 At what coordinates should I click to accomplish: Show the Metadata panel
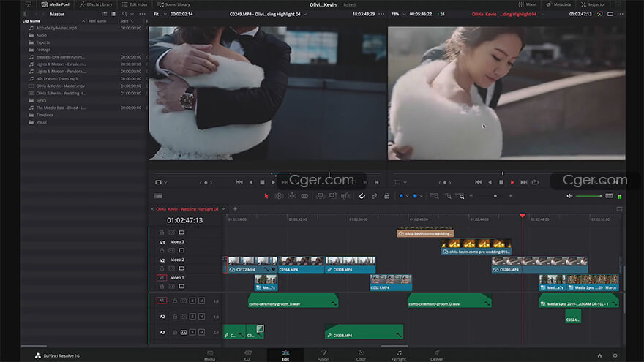558,4
